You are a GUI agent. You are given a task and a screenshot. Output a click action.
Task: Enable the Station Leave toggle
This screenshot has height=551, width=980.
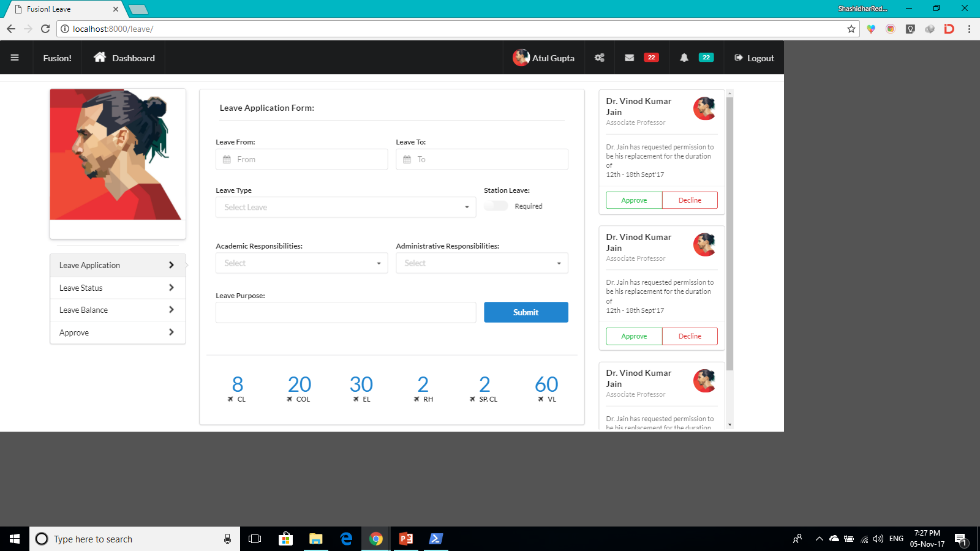point(496,206)
